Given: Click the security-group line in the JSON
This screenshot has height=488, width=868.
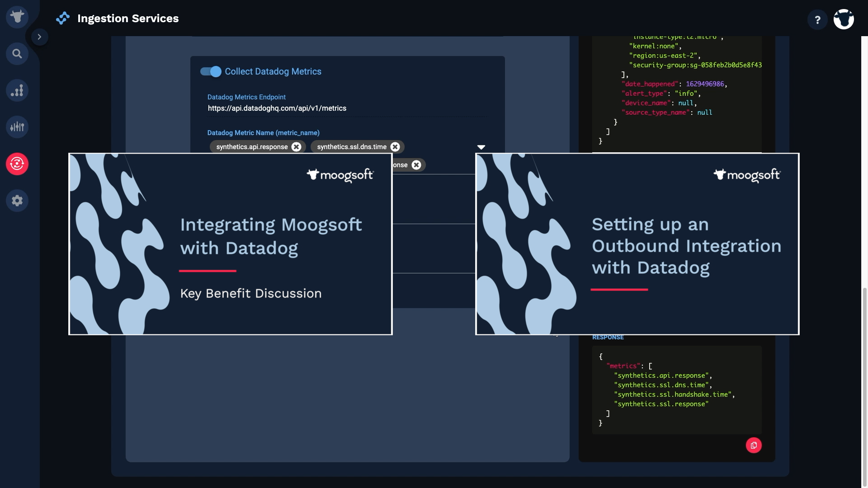Looking at the screenshot, I should pyautogui.click(x=695, y=65).
